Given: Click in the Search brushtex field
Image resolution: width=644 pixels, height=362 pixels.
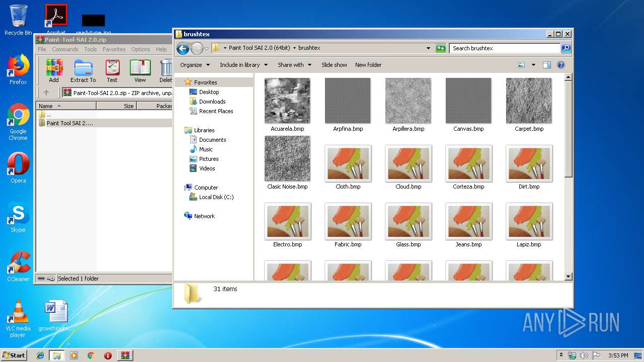Looking at the screenshot, I should click(x=505, y=48).
